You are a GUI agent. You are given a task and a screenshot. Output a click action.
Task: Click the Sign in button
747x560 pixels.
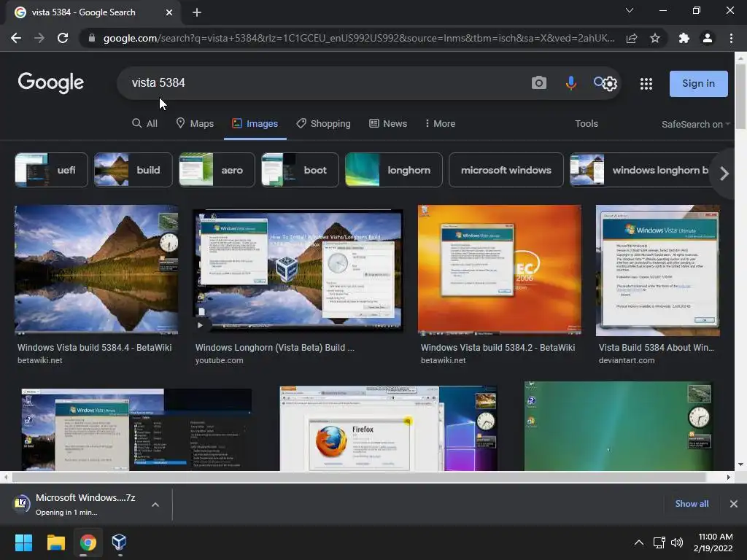click(698, 83)
